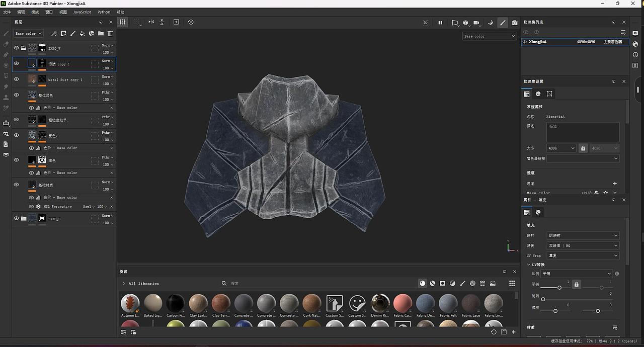Filter assets by brushes icon
Image resolution: width=644 pixels, height=347 pixels.
tap(463, 284)
